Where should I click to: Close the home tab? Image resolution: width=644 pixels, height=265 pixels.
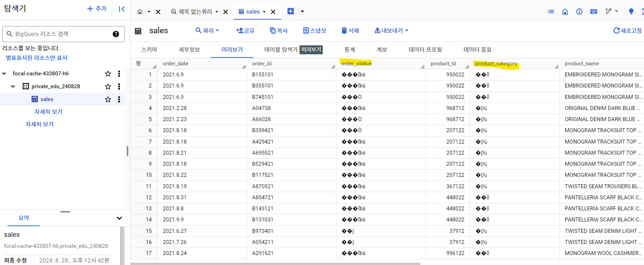click(x=158, y=12)
